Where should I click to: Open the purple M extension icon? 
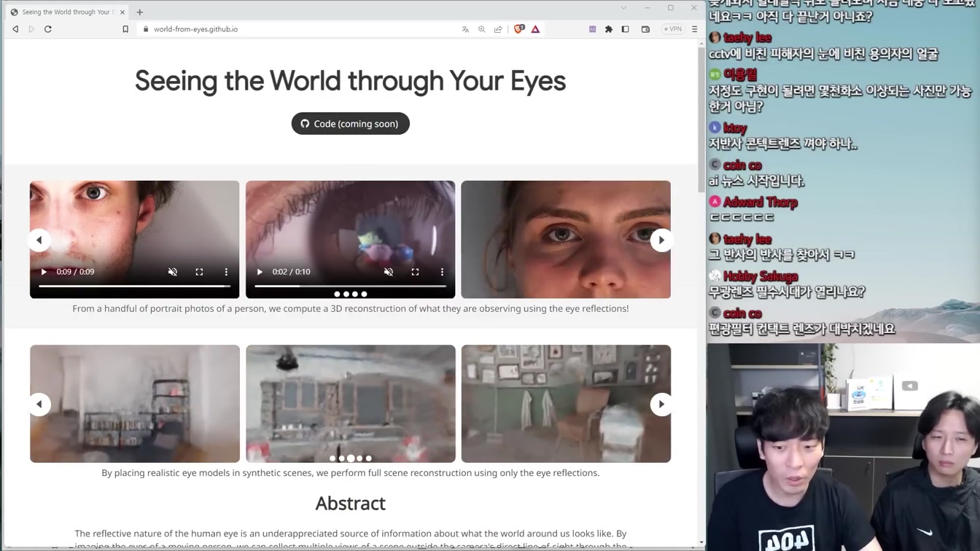point(592,29)
